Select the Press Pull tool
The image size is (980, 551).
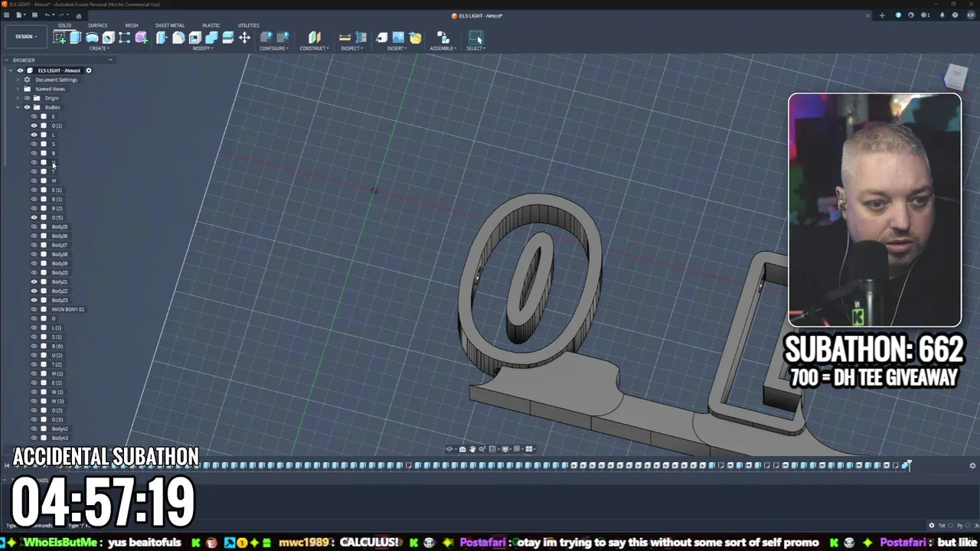(x=162, y=37)
